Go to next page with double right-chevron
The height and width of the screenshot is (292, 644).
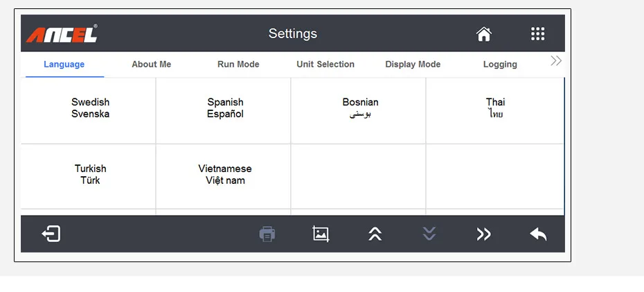click(483, 234)
